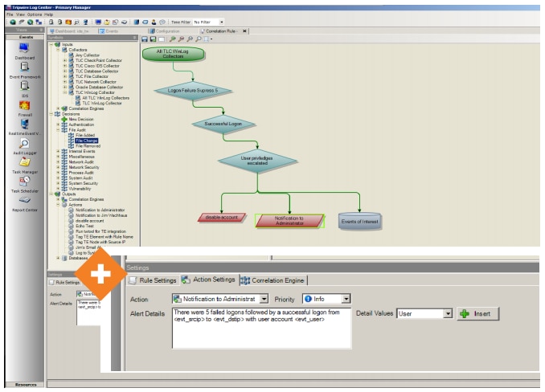Expand the Network Security decisions node
Image resolution: width=545 pixels, height=392 pixels.
[58, 167]
